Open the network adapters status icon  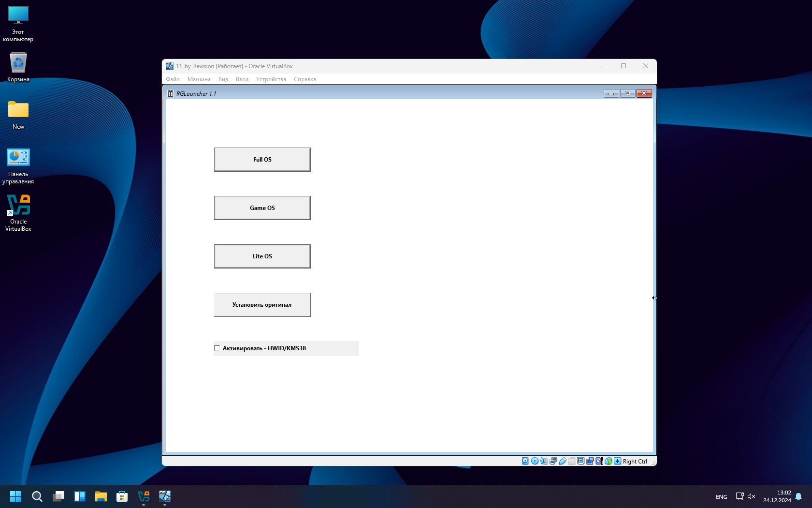click(553, 461)
